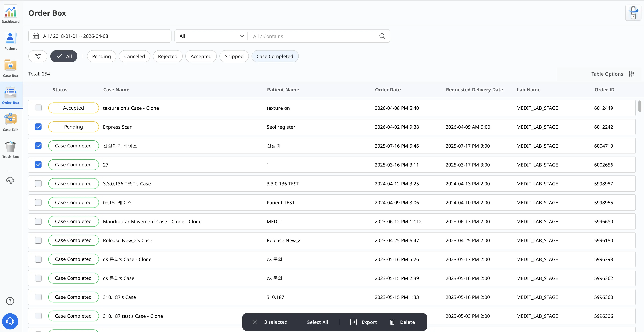Tick checkbox for 3.3.0.136 TEST's Case
The height and width of the screenshot is (332, 644).
pos(38,184)
